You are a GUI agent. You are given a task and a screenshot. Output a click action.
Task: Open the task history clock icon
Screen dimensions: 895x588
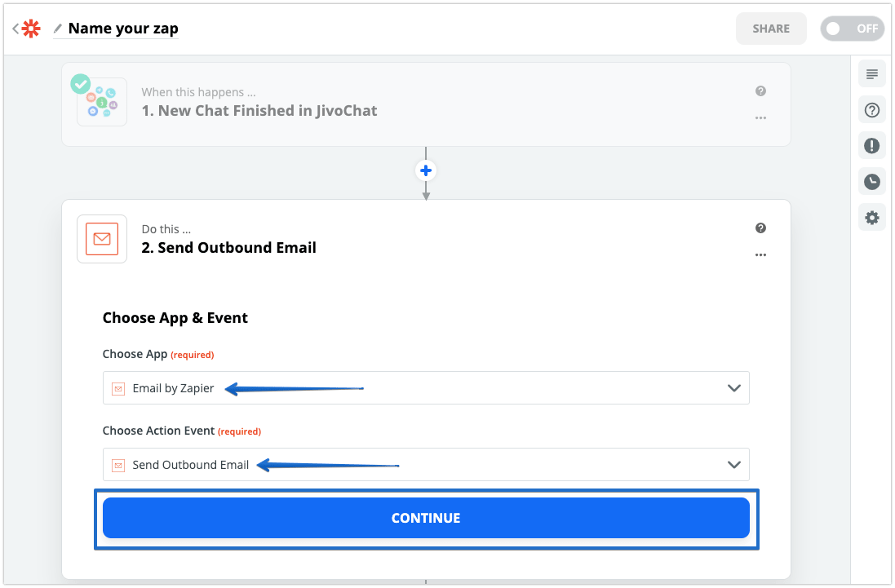871,182
